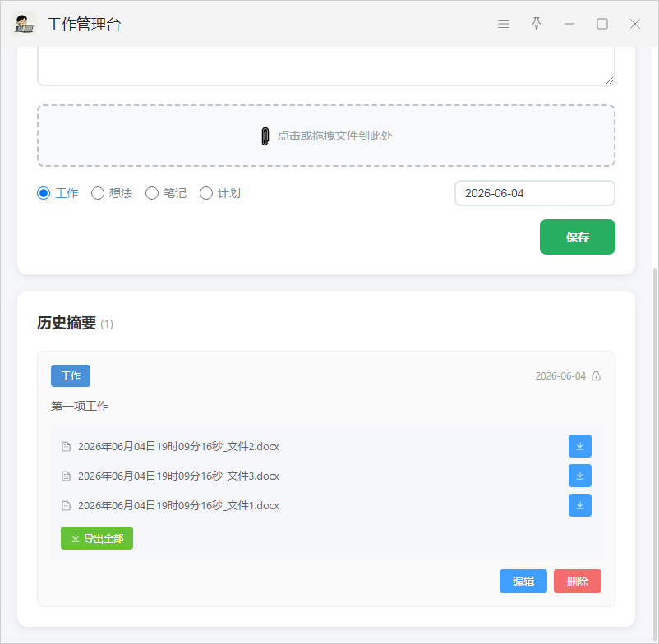The height and width of the screenshot is (644, 659).
Task: Download 文件2.docx with its blue download icon
Action: pos(580,446)
